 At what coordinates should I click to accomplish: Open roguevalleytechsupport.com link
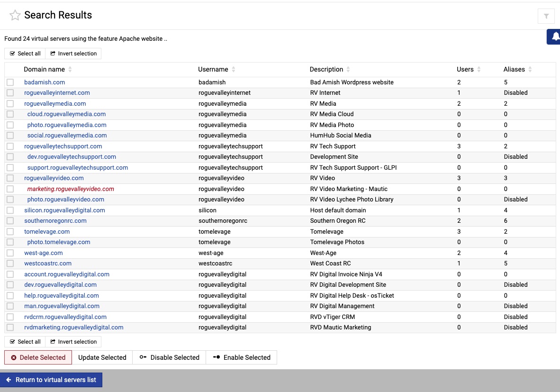coord(63,146)
